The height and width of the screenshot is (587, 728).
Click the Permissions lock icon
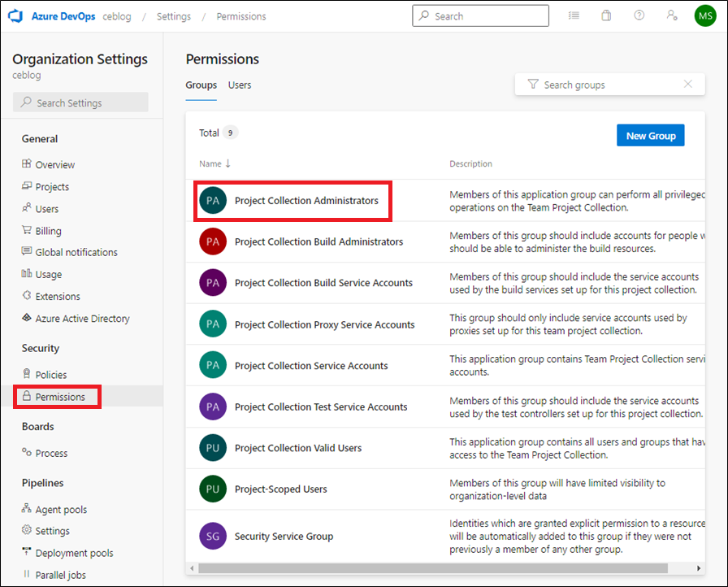[x=27, y=396]
